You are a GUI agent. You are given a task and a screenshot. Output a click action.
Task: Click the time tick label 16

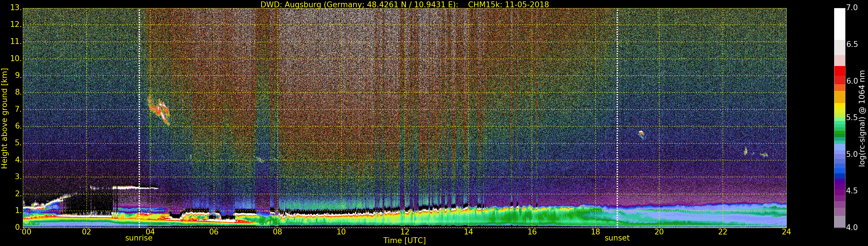coord(532,232)
